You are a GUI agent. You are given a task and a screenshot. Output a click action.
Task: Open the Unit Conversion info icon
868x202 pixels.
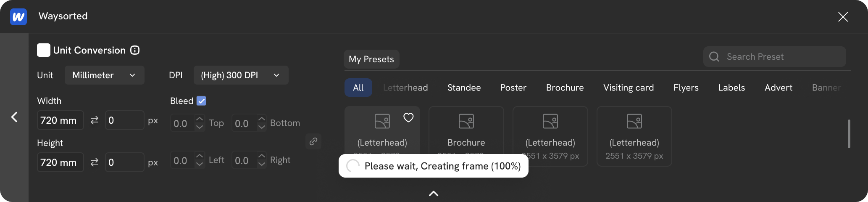click(135, 50)
